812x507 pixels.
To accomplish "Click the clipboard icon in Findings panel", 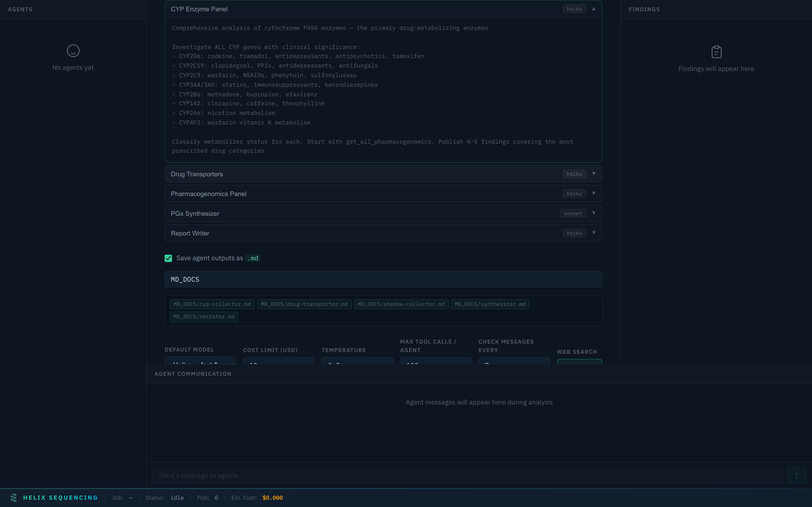I will (x=716, y=52).
